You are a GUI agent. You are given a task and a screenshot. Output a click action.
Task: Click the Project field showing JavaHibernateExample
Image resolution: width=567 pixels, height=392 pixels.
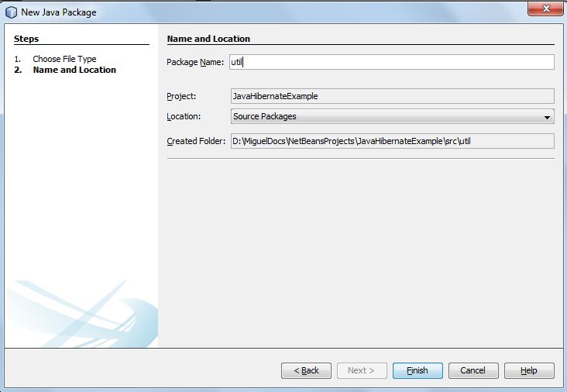click(x=393, y=96)
